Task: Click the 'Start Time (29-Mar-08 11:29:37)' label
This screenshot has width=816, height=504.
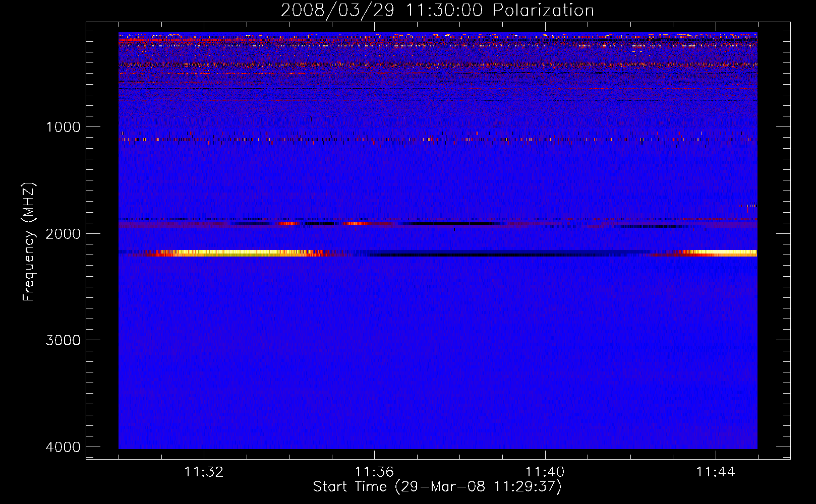Action: (437, 487)
